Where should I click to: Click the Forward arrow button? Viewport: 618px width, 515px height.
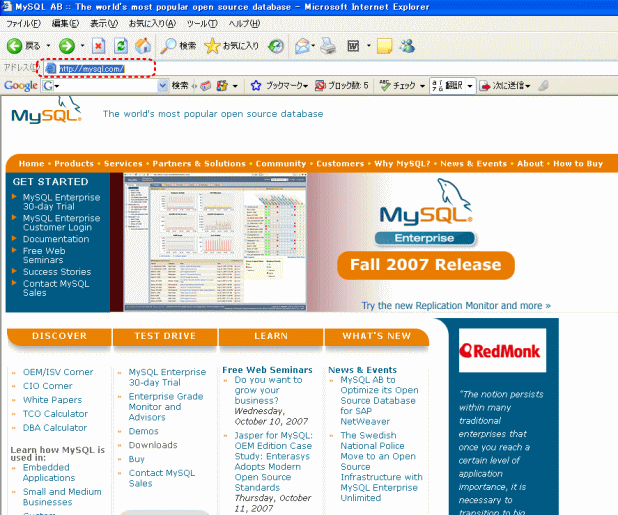pos(67,46)
